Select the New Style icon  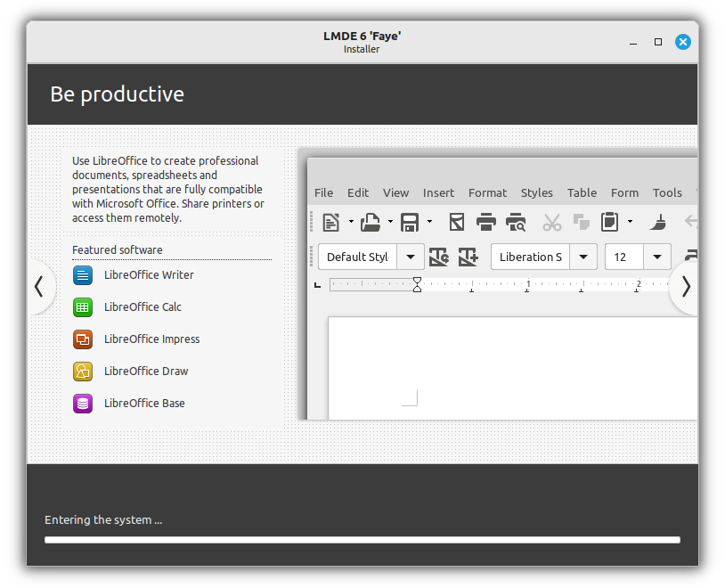pyautogui.click(x=468, y=257)
